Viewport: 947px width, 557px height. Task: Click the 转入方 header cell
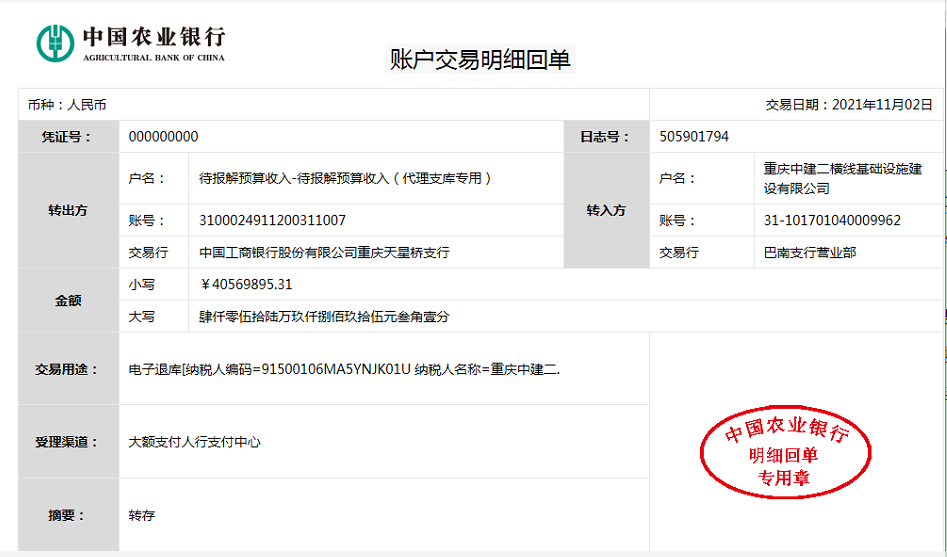point(606,210)
